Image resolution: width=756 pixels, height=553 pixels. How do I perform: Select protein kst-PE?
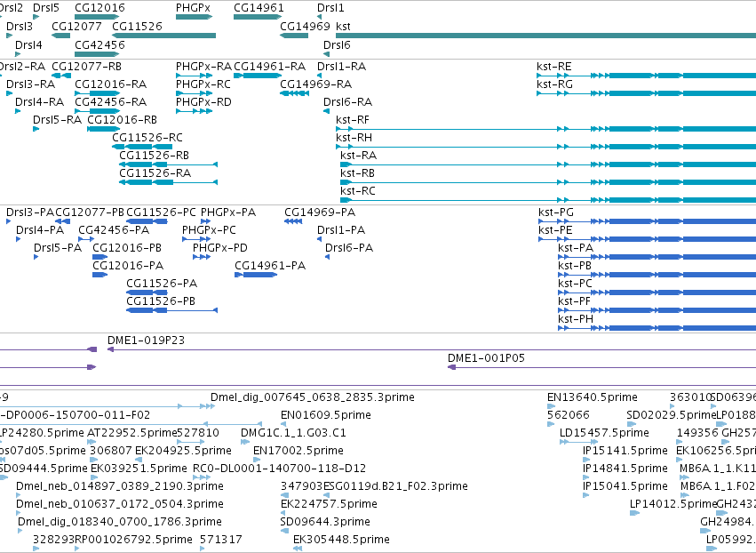point(556,230)
